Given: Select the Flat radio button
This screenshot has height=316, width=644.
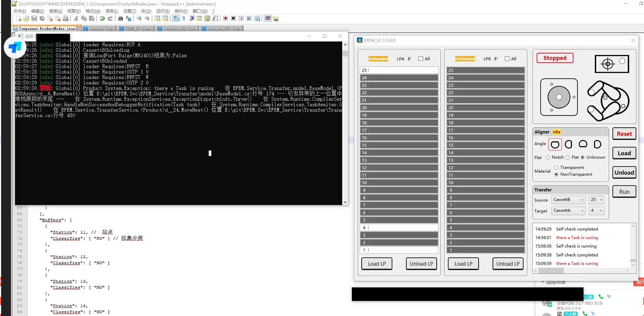Looking at the screenshot, I should point(568,157).
